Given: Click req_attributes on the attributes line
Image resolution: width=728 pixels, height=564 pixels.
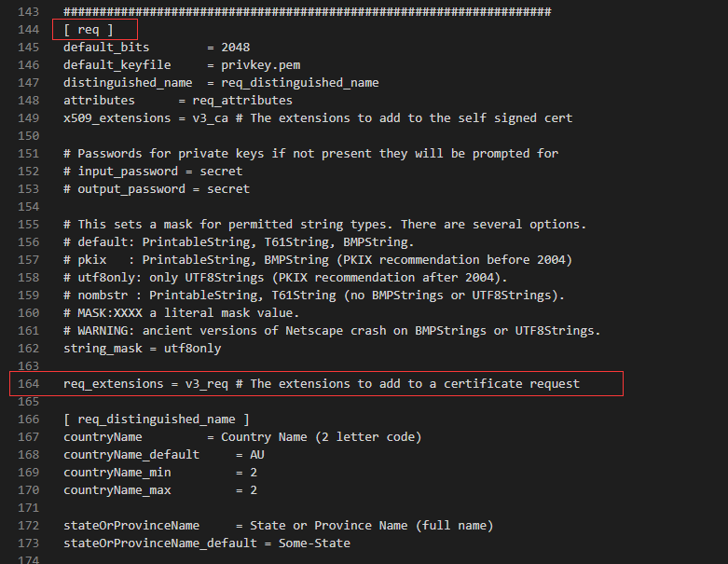Looking at the screenshot, I should tap(242, 101).
